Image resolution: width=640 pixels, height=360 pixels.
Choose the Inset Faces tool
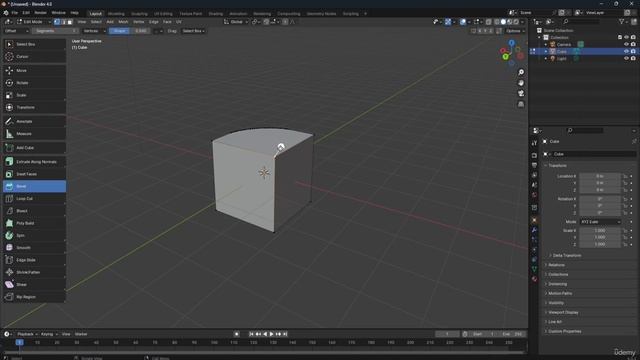click(34, 174)
